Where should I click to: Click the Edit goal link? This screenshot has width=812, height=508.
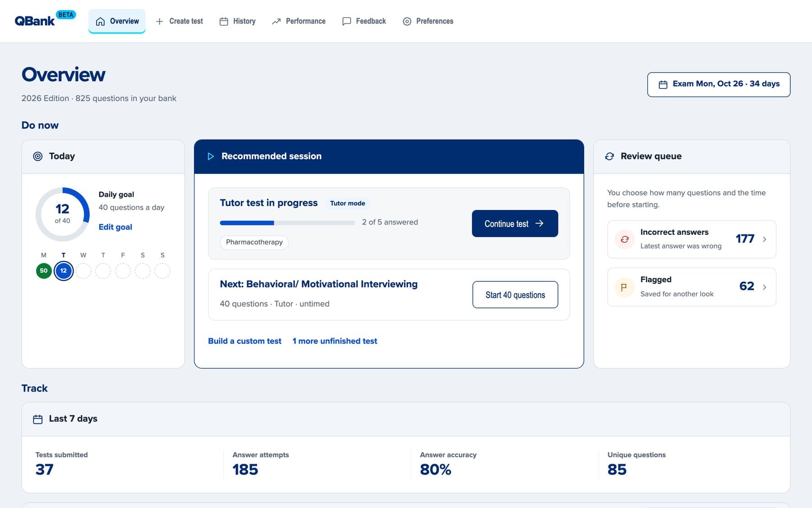pyautogui.click(x=115, y=227)
